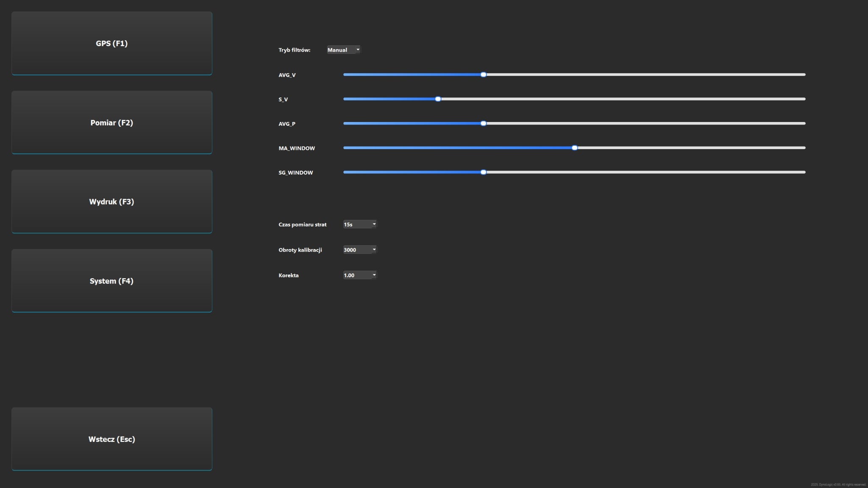The image size is (868, 488).
Task: Go back with Wstecz (Esc) button
Action: [x=112, y=439]
